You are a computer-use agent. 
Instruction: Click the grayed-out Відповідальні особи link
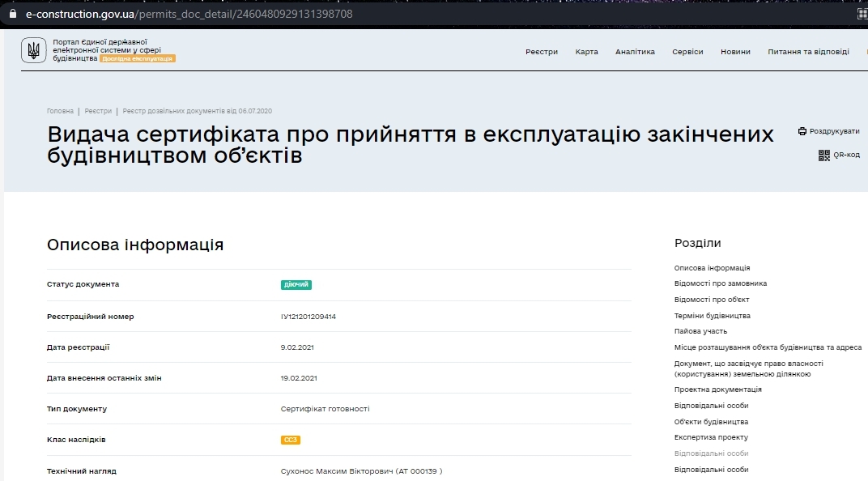pyautogui.click(x=711, y=453)
